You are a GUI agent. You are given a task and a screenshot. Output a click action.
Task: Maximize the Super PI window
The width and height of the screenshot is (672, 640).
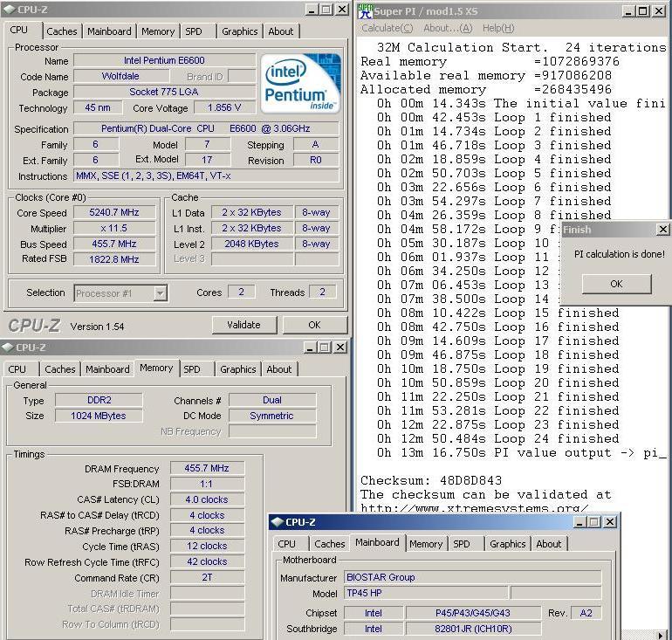pos(643,11)
